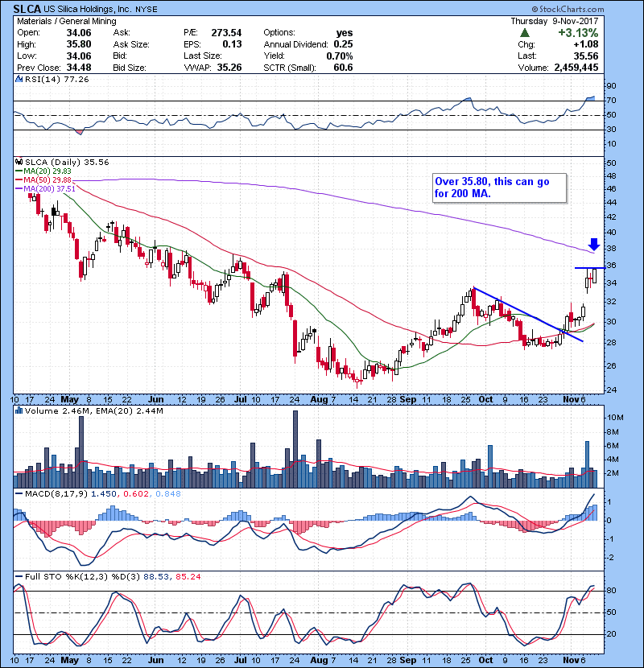Click the RSI indicator line icon
Viewport: 644px width, 668px height.
(19, 79)
